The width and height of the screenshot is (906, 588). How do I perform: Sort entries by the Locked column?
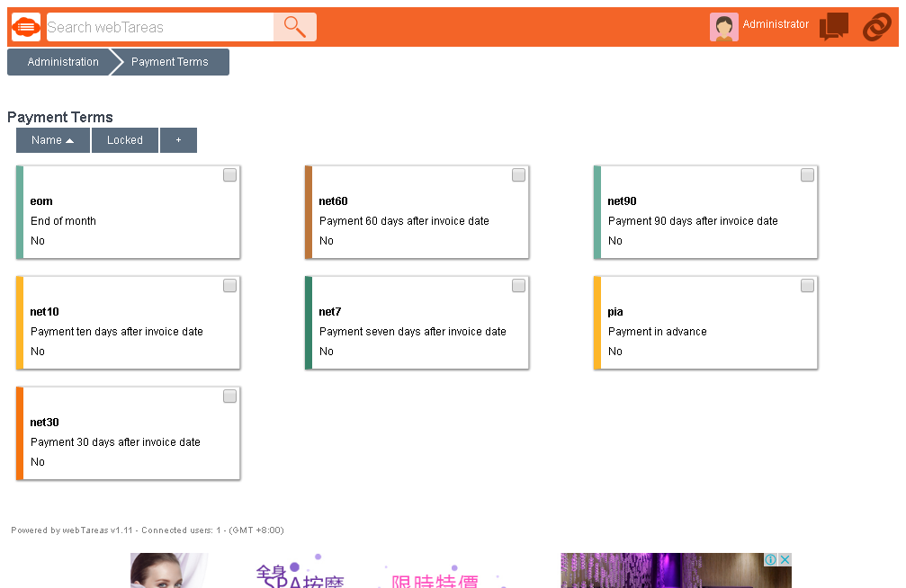124,140
